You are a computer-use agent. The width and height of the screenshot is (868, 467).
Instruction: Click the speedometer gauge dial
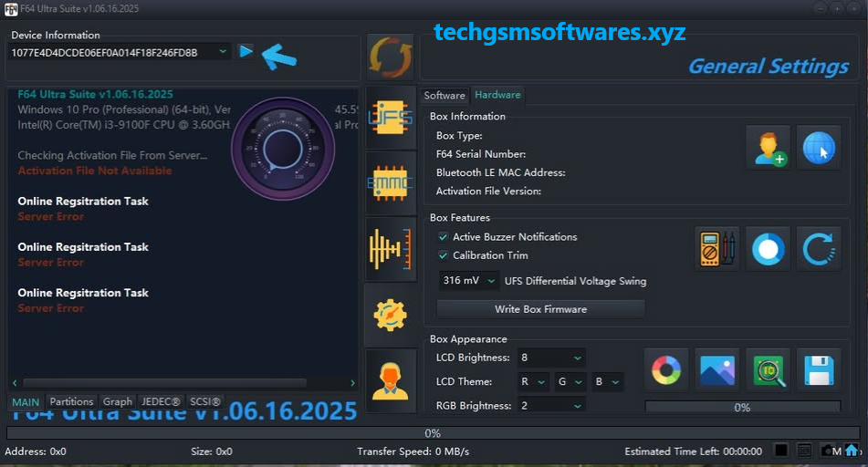(x=283, y=149)
